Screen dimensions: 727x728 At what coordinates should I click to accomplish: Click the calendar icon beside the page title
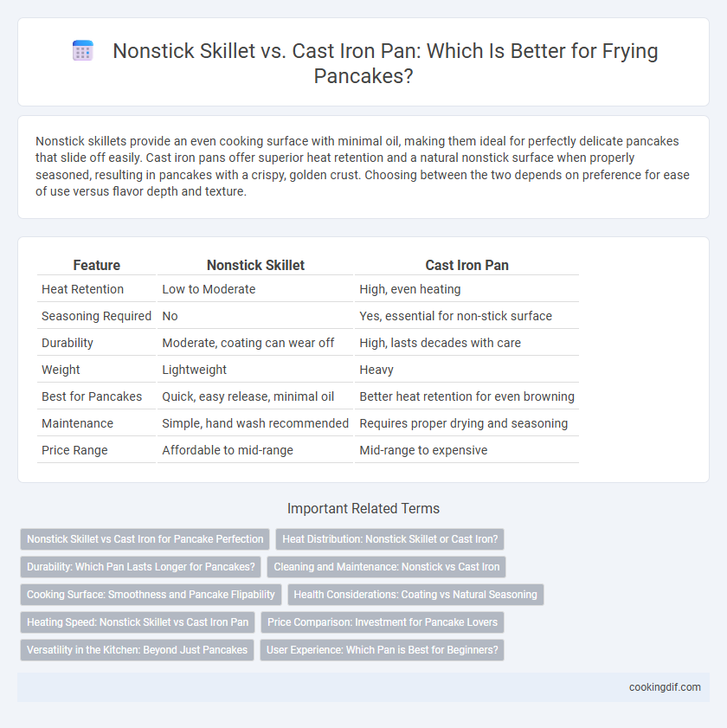click(x=83, y=50)
